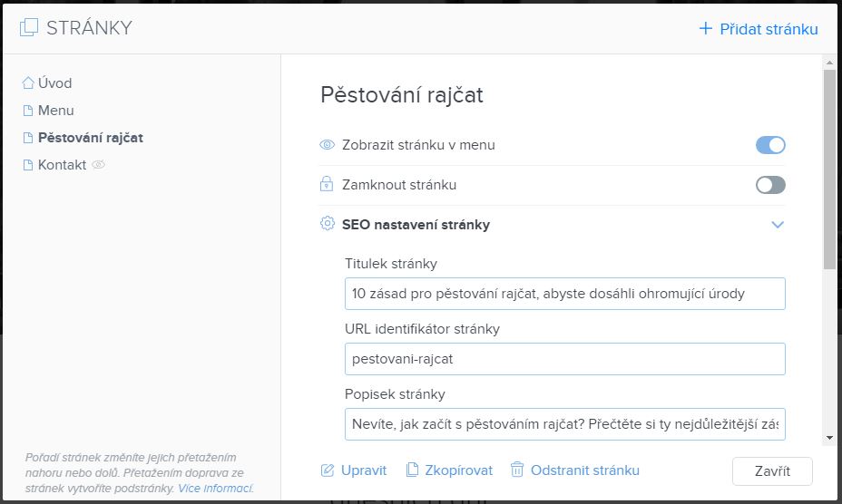Viewport: 842px width, 504px height.
Task: Click Přidat stránku to add a page
Action: click(769, 29)
